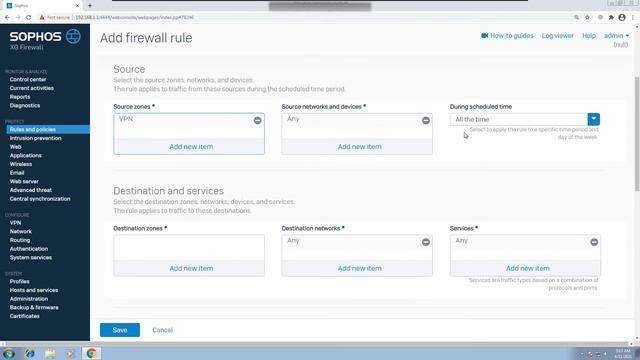Remove Any from Services list

click(x=594, y=242)
